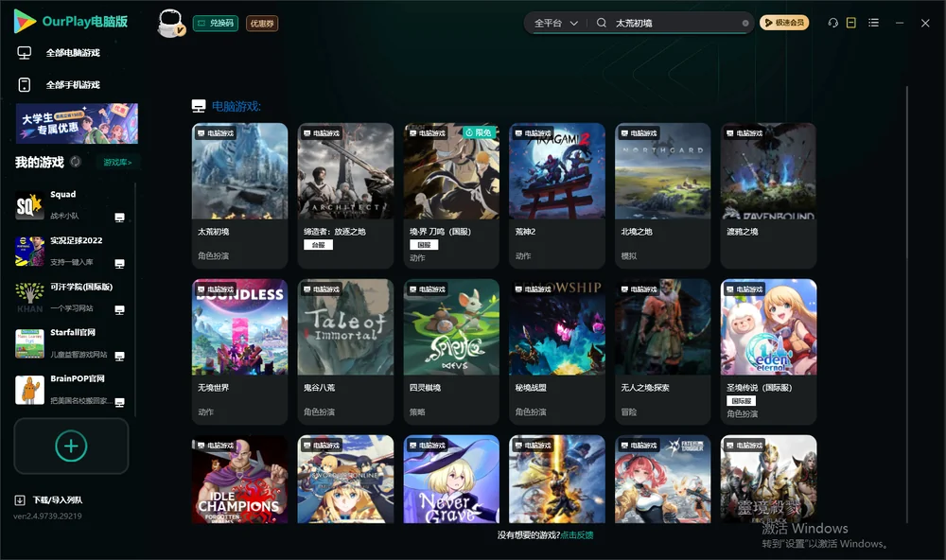The width and height of the screenshot is (946, 560).
Task: Click the 极速会员 membership button
Action: pyautogui.click(x=784, y=23)
